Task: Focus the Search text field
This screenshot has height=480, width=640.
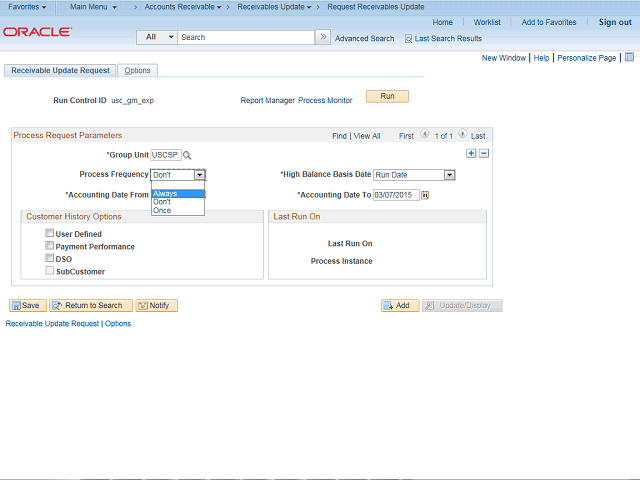Action: pyautogui.click(x=246, y=37)
